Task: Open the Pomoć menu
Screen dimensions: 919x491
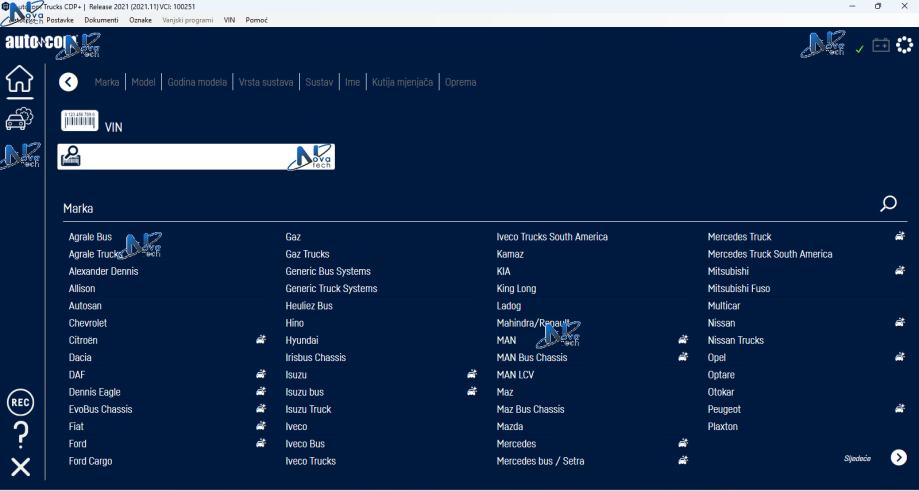Action: (257, 20)
